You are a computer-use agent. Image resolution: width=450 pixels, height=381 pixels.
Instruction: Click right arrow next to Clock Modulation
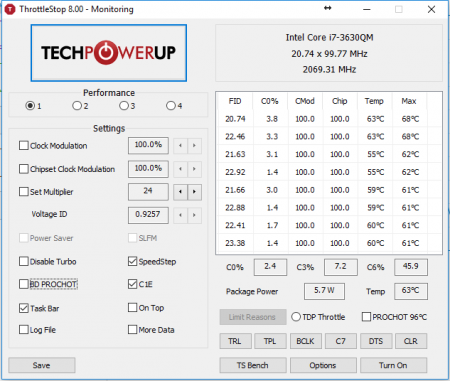tap(194, 145)
